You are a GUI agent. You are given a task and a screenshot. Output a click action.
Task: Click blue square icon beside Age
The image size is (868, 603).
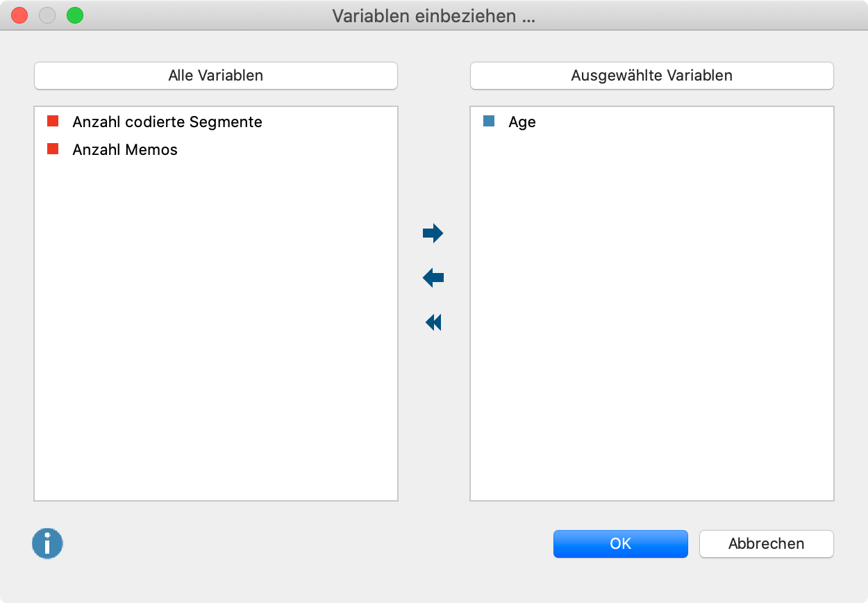click(489, 122)
